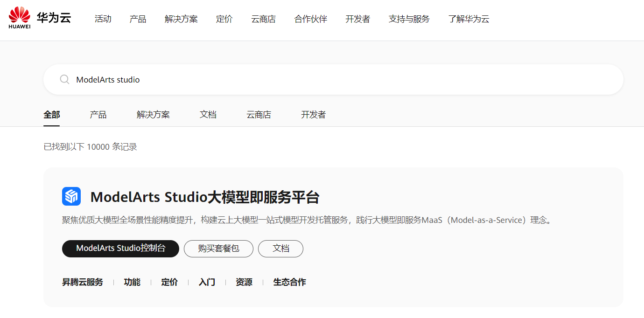The width and height of the screenshot is (644, 318).
Task: Open the ModelArts Studio控制台 button
Action: pyautogui.click(x=120, y=249)
